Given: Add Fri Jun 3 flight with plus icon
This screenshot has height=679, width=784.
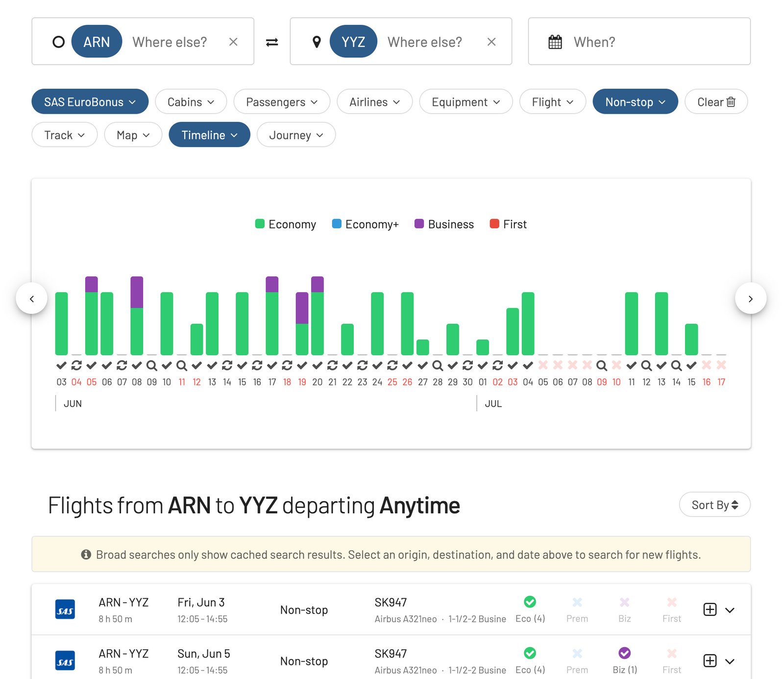Looking at the screenshot, I should pos(710,609).
